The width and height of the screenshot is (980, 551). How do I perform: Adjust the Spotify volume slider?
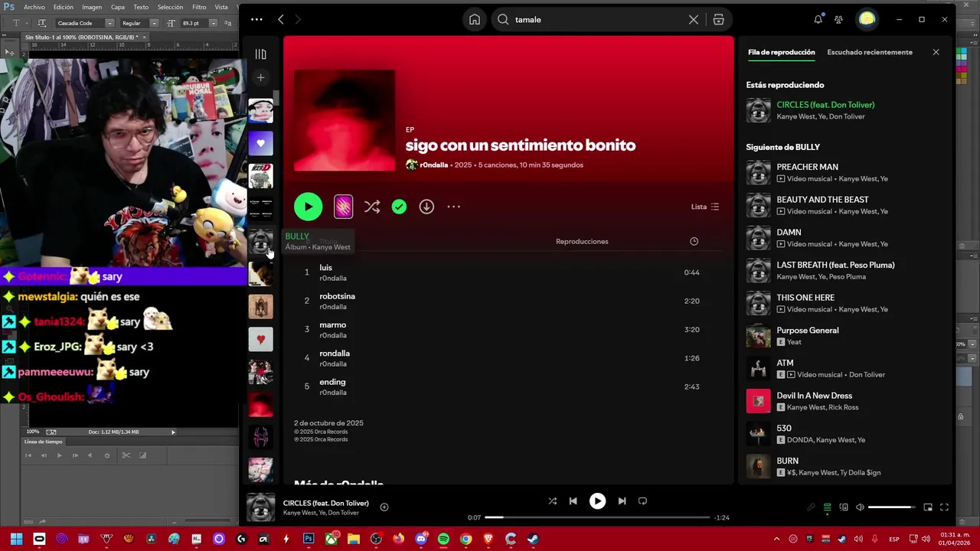tap(892, 507)
